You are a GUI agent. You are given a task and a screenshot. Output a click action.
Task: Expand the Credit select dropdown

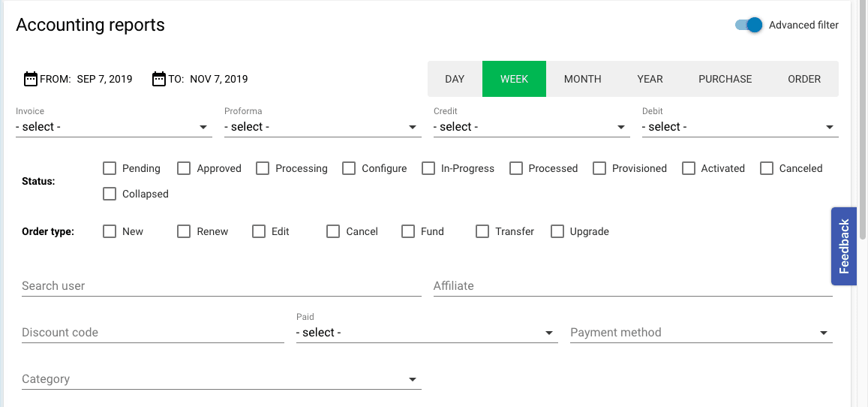530,127
